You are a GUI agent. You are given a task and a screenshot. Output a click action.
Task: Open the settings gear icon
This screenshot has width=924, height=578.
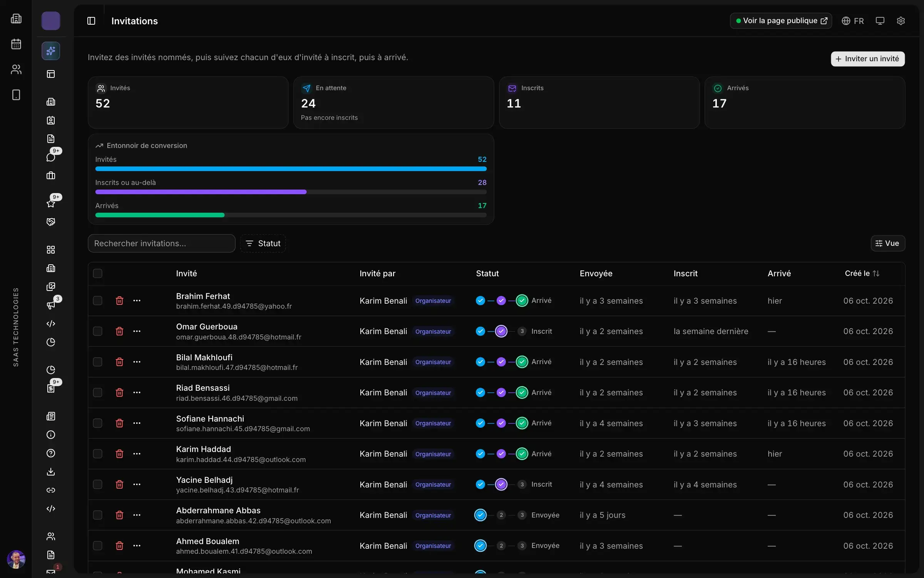click(901, 21)
